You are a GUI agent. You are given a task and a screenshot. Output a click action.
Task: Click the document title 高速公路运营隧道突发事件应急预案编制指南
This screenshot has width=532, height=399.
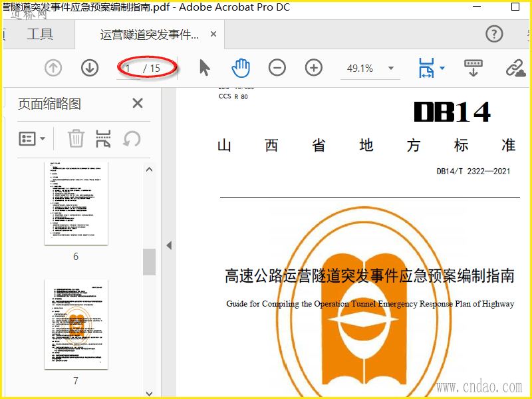click(x=370, y=275)
